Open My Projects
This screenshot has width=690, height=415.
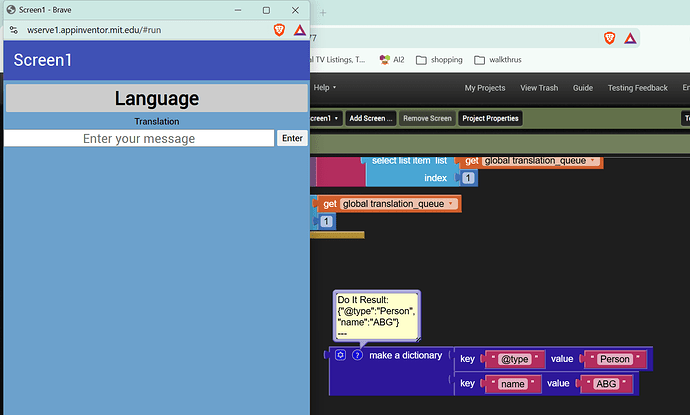485,88
